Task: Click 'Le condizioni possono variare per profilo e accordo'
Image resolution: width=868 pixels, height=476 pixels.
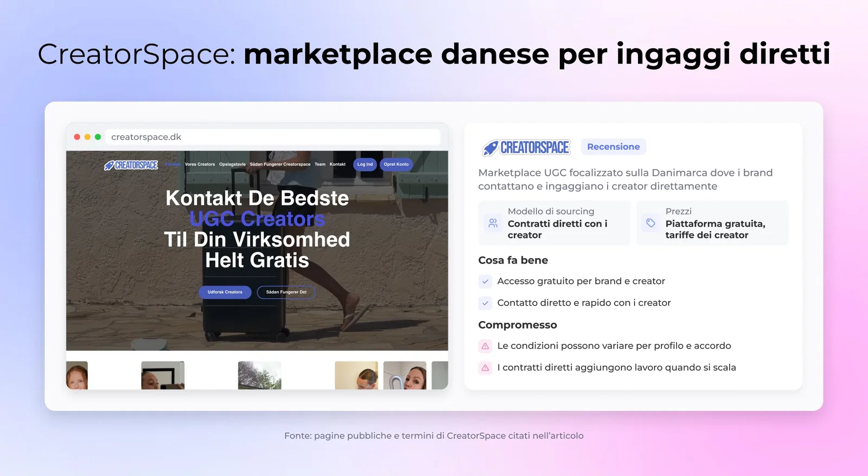Action: [x=614, y=346]
